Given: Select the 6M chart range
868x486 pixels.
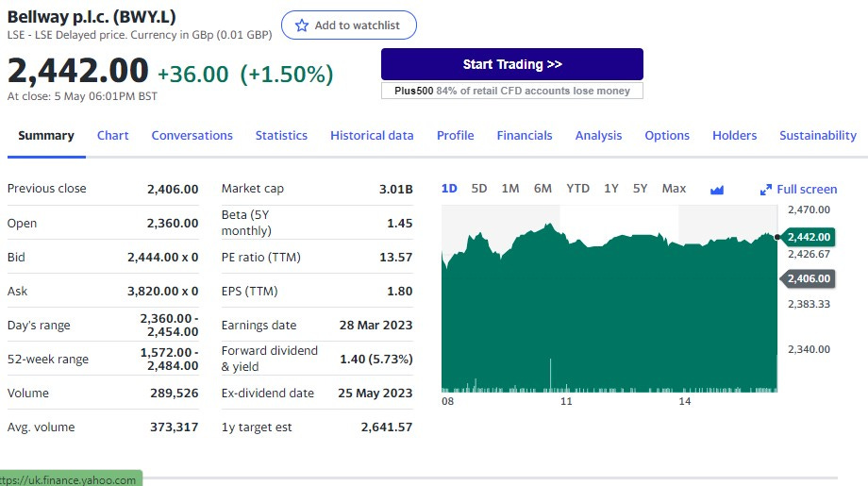Looking at the screenshot, I should click(x=542, y=189).
